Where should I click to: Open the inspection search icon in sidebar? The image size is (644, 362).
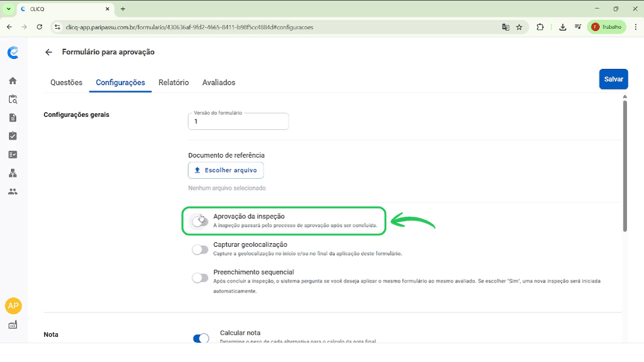pos(13,99)
